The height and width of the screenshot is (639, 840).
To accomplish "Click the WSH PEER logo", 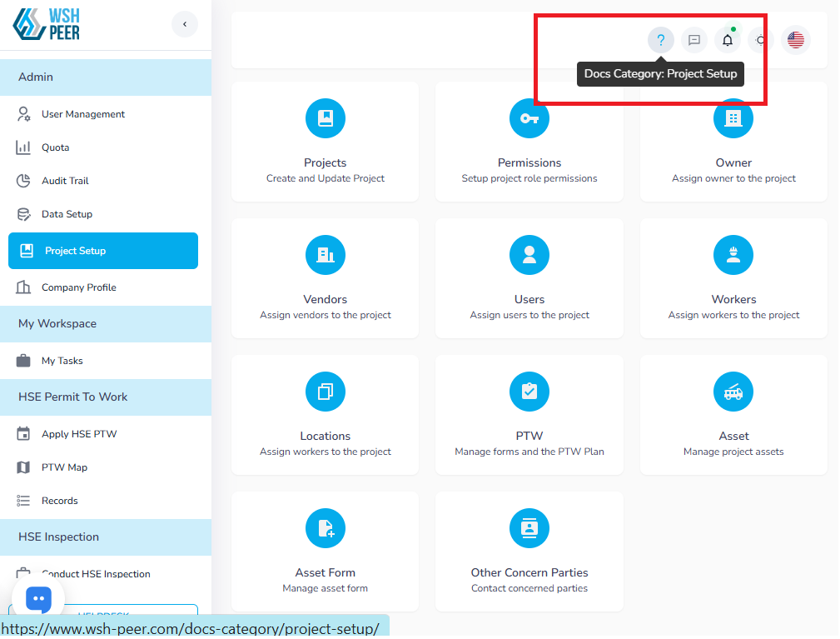I will click(47, 23).
